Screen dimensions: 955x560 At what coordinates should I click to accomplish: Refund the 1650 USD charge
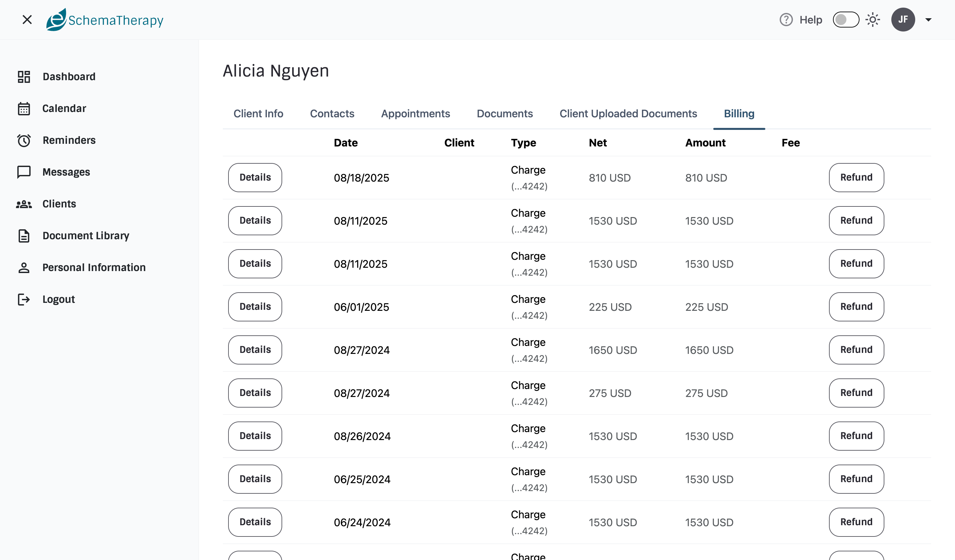pos(856,350)
